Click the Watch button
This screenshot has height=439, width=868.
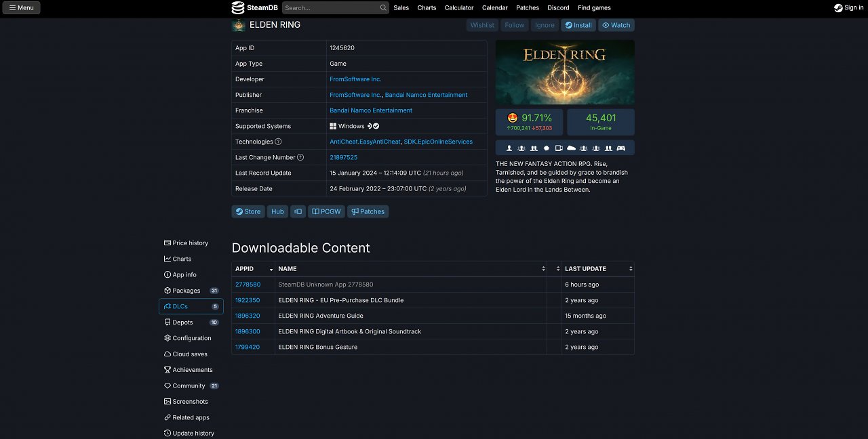pos(616,25)
